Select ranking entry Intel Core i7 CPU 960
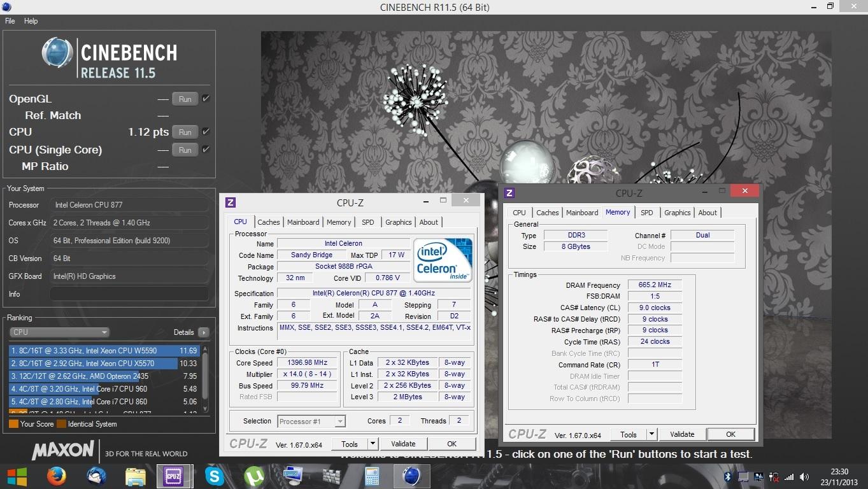This screenshot has width=868, height=489. [x=104, y=389]
